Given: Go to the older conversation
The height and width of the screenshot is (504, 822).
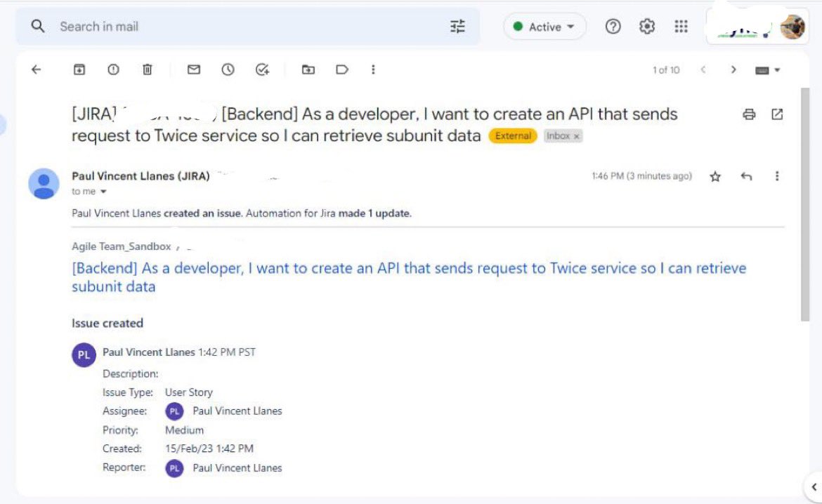Looking at the screenshot, I should [x=733, y=69].
